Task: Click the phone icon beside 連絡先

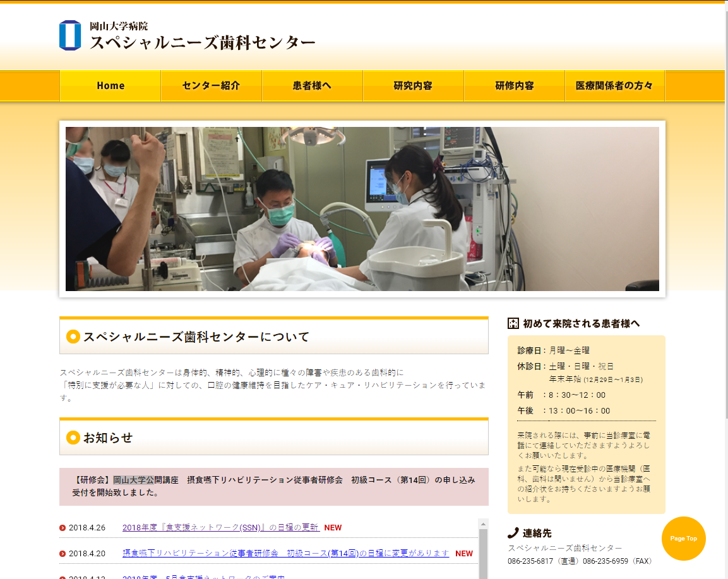Action: 513,533
